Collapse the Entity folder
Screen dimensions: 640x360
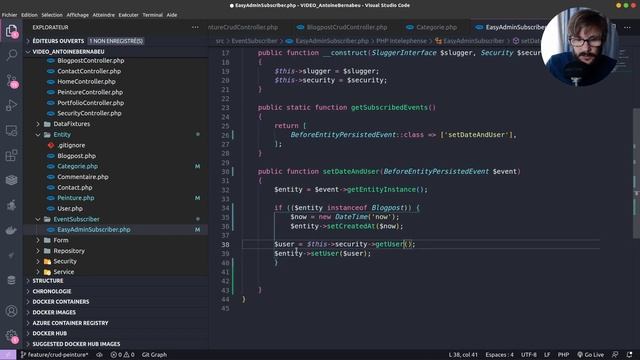pos(62,135)
